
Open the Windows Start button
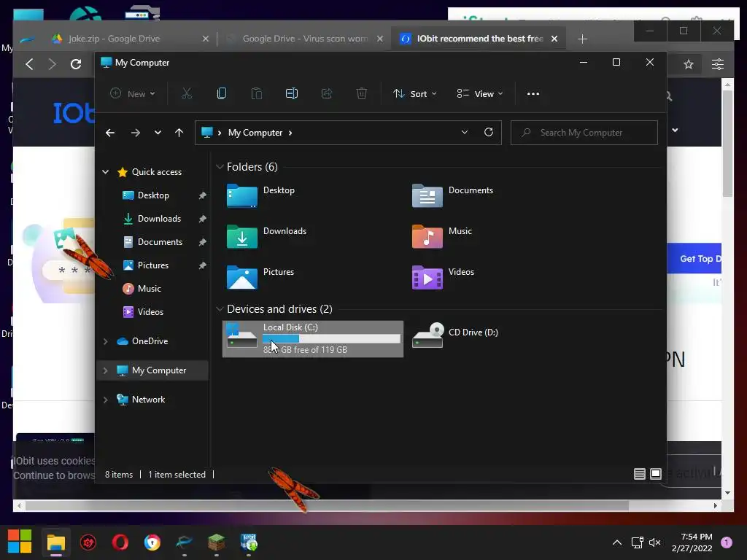pyautogui.click(x=20, y=542)
